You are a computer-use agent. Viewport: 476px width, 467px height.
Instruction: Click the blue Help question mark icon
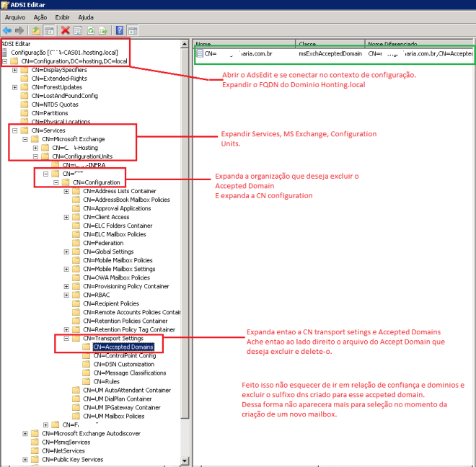coord(120,30)
